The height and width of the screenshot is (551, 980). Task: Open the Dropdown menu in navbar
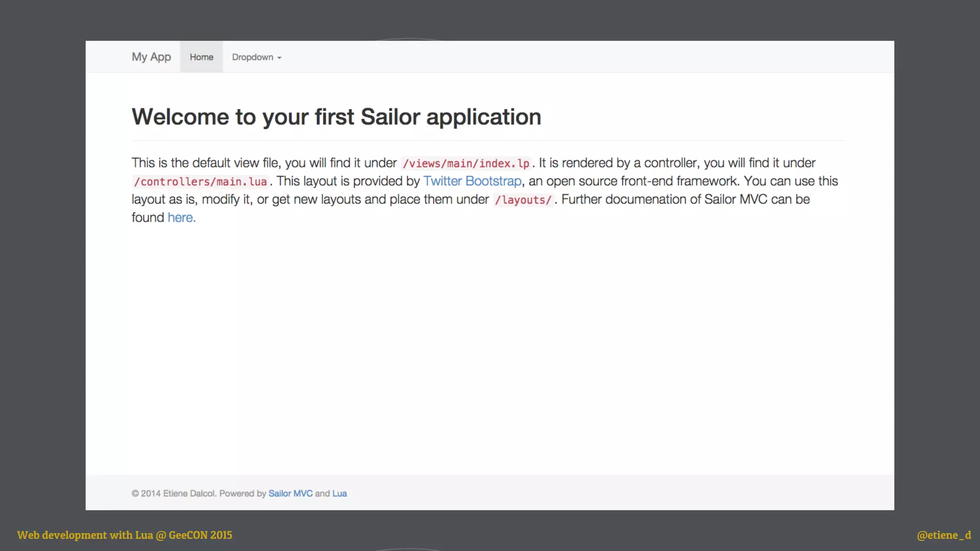[x=253, y=57]
